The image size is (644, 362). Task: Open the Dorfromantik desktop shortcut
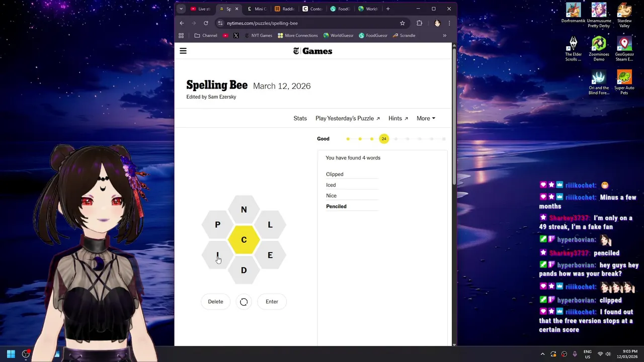pos(573,14)
